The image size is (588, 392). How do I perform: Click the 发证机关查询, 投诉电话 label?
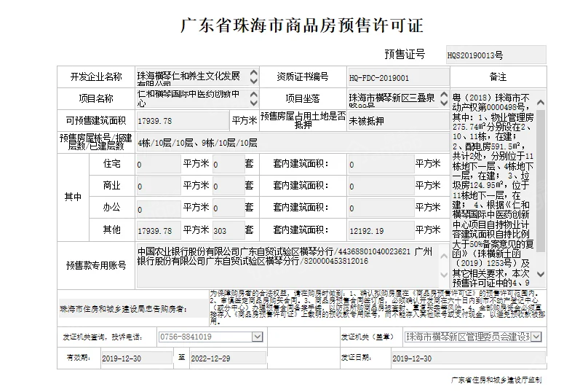coord(102,337)
